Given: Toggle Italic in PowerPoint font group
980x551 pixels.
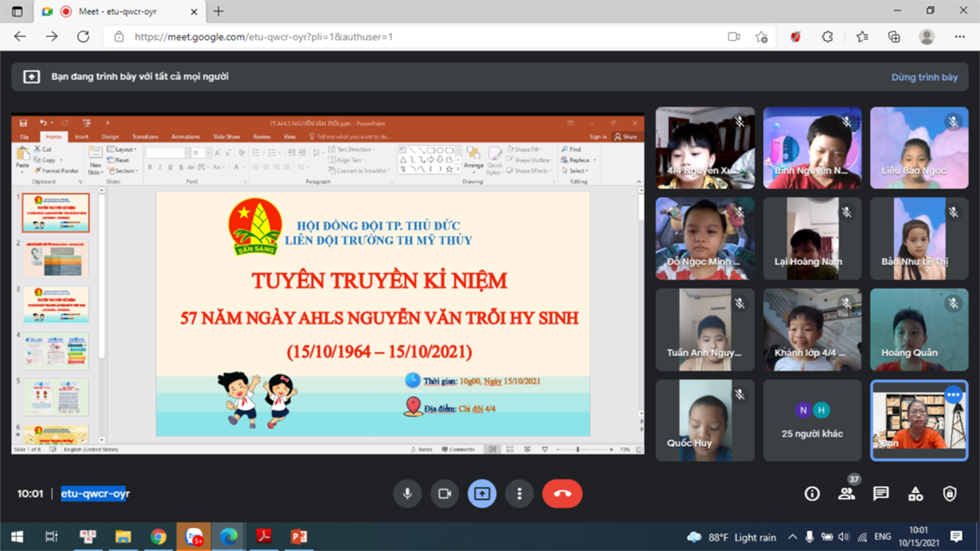Looking at the screenshot, I should pos(160,167).
